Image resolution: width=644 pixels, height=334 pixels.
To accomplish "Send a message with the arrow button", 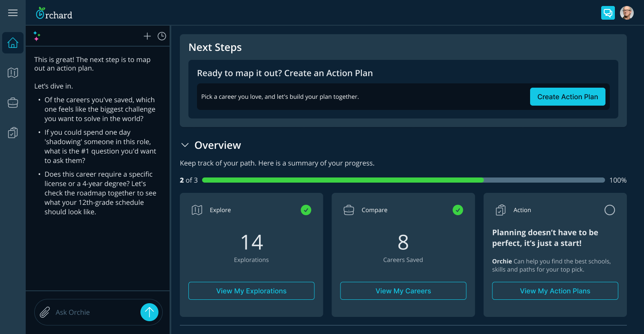I will point(149,312).
